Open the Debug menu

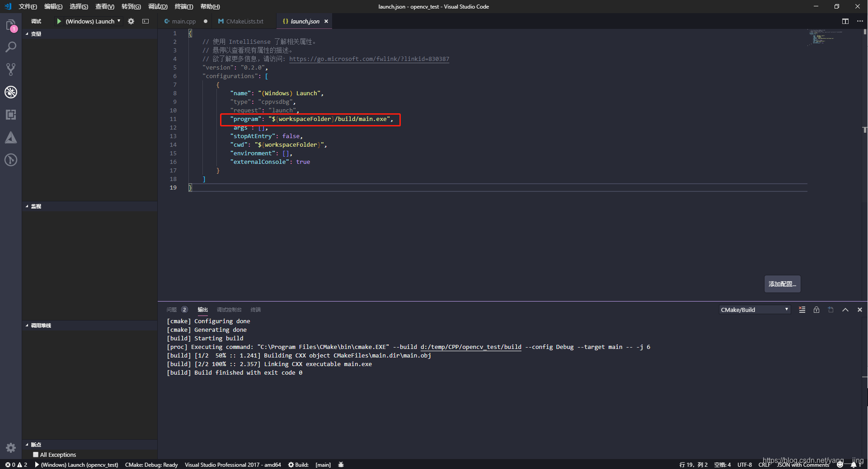(x=158, y=6)
